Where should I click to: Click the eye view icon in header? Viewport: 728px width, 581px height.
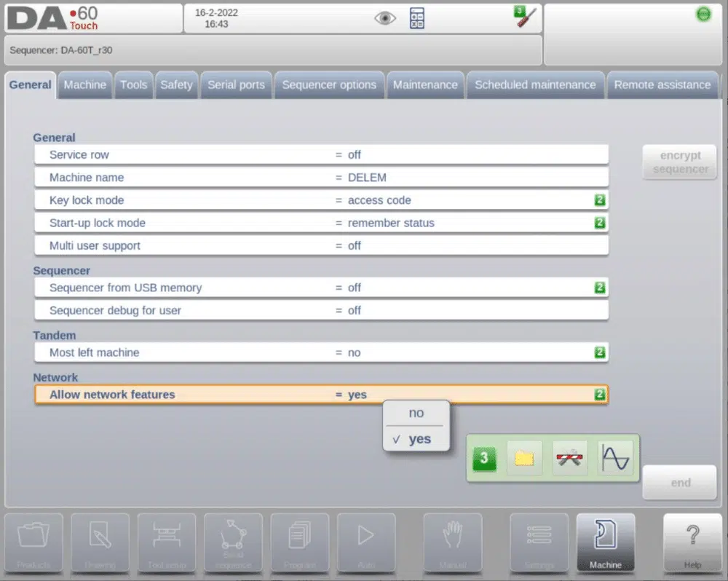pyautogui.click(x=385, y=18)
